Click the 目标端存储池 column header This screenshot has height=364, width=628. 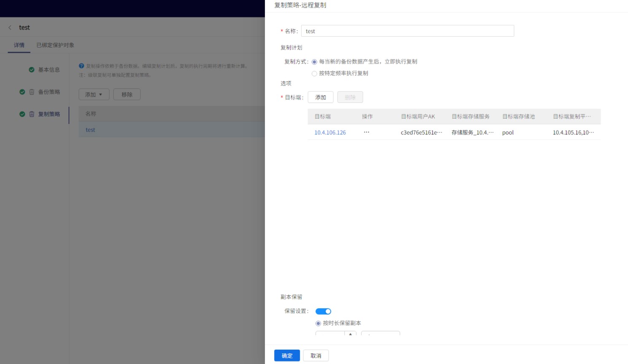coord(518,116)
